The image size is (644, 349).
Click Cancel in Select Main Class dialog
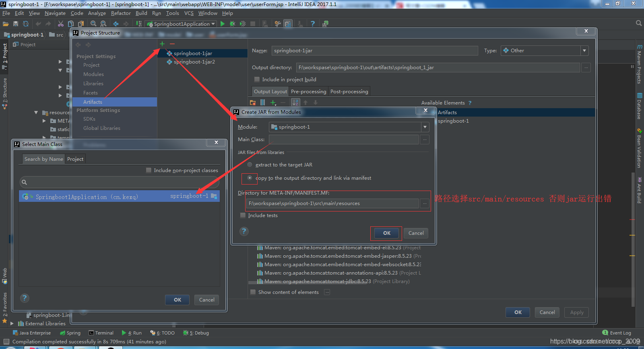[207, 300]
